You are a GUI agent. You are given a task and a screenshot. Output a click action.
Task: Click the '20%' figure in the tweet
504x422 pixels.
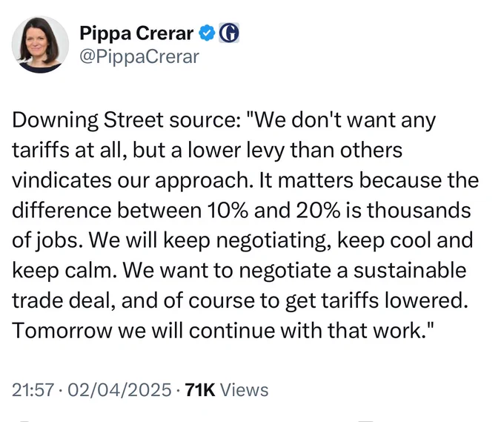point(316,211)
